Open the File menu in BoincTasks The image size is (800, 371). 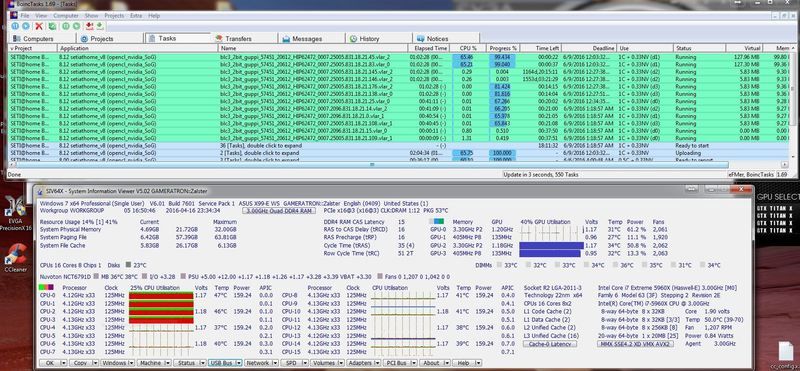coord(24,16)
